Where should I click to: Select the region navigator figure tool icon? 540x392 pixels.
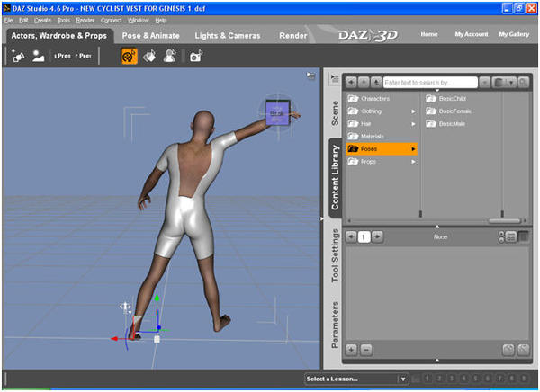coord(169,56)
